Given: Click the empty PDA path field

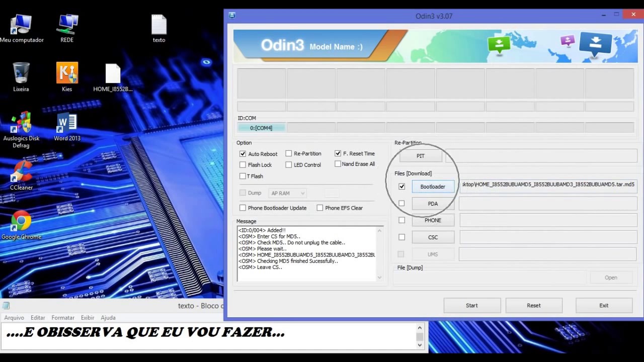Looking at the screenshot, I should [548, 204].
